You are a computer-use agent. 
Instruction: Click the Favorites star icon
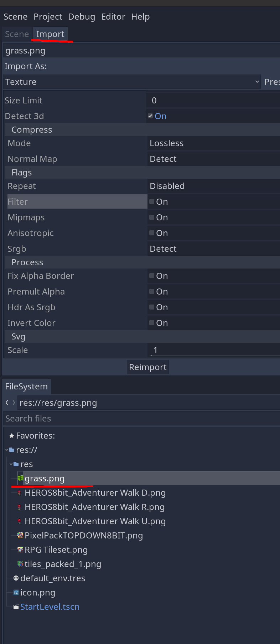tap(12, 435)
